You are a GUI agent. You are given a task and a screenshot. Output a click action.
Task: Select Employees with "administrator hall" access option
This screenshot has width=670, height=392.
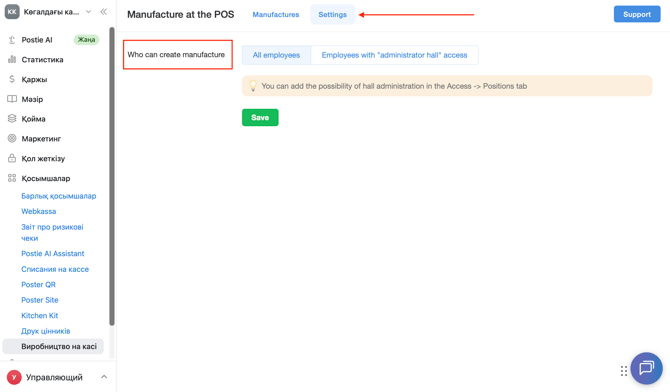(394, 55)
